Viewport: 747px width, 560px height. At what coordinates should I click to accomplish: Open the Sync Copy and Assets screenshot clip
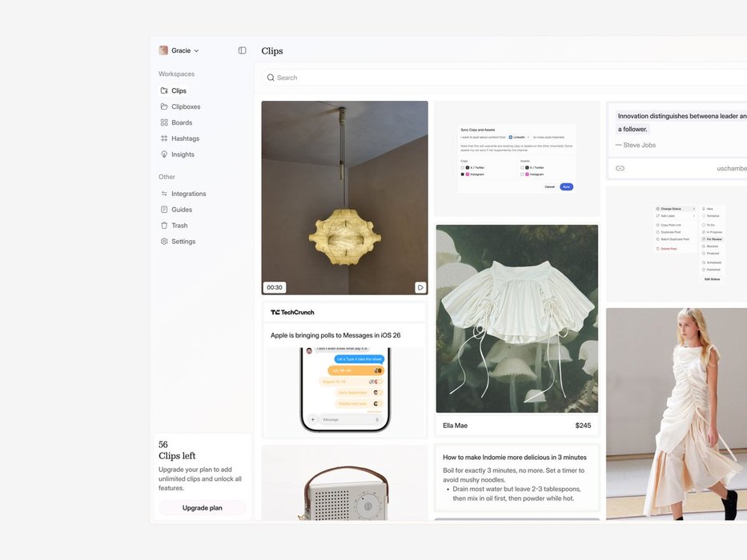click(516, 158)
